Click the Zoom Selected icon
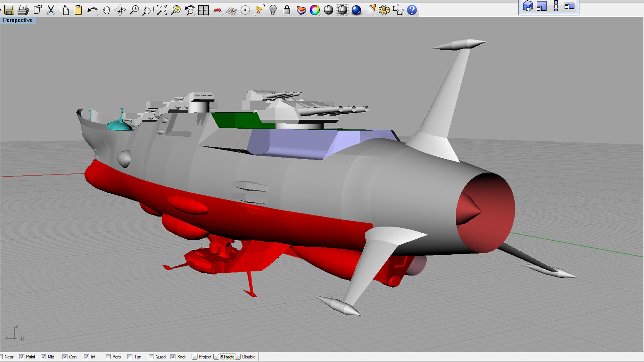The height and width of the screenshot is (362, 644). click(176, 10)
